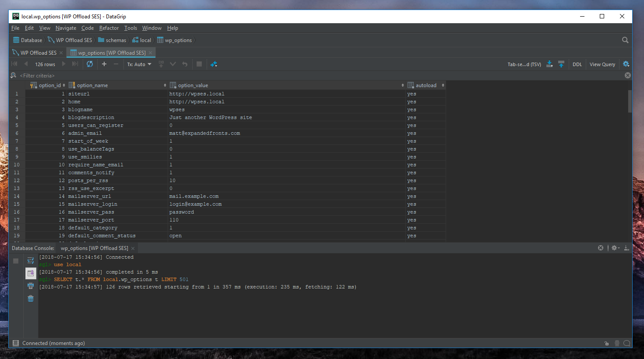Commit the transaction with the checkmark icon
The height and width of the screenshot is (359, 644).
tap(173, 64)
